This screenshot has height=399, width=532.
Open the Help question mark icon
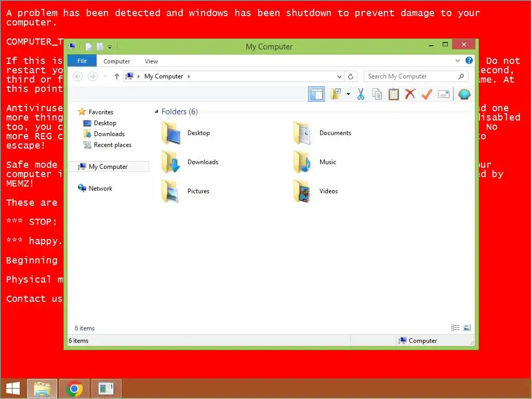469,60
